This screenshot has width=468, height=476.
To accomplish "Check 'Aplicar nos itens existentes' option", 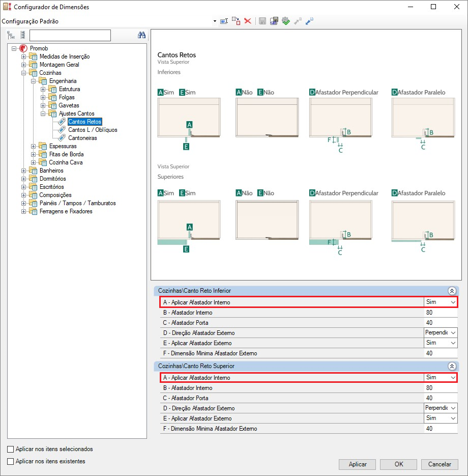I will (x=11, y=462).
